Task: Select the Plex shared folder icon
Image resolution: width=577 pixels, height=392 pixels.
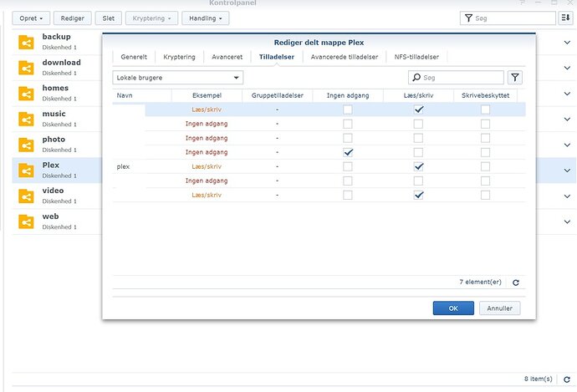Action: (26, 171)
